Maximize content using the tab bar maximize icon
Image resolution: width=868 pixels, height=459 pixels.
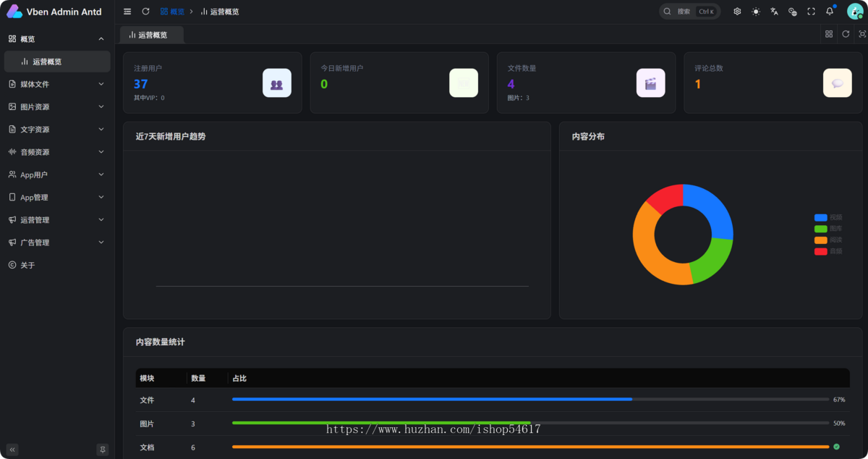(x=862, y=34)
